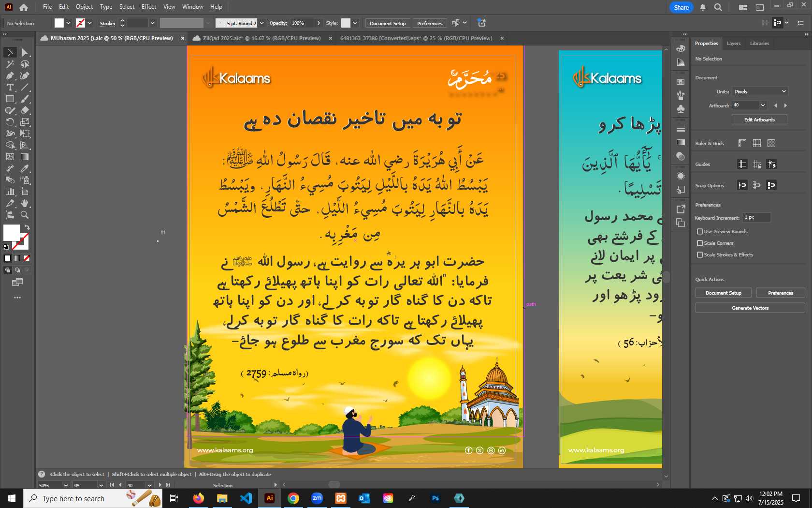
Task: Click Preferences in Quick Actions
Action: tap(781, 293)
